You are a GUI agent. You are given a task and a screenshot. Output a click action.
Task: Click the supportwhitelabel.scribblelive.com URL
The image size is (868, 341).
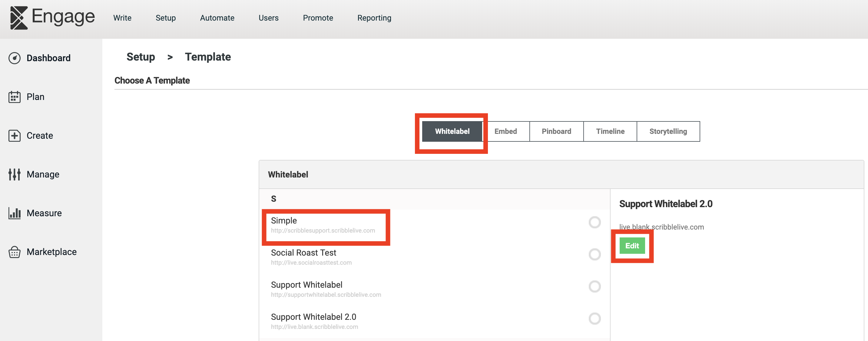tap(326, 294)
